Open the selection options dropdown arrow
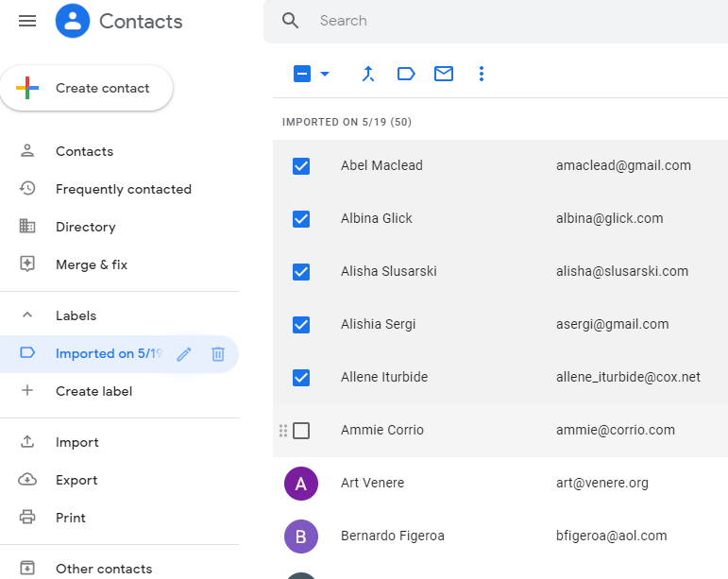Image resolution: width=728 pixels, height=579 pixels. [325, 74]
